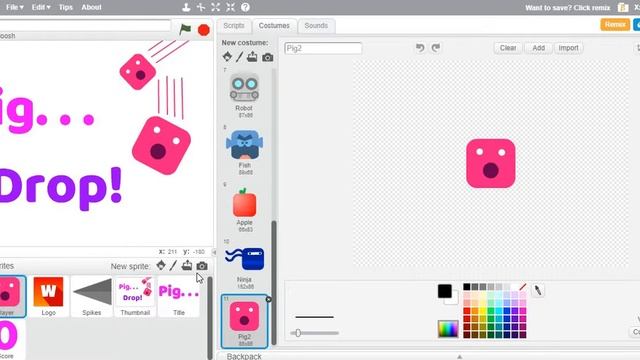Image resolution: width=640 pixels, height=360 pixels.
Task: Click the Add button
Action: pyautogui.click(x=539, y=48)
